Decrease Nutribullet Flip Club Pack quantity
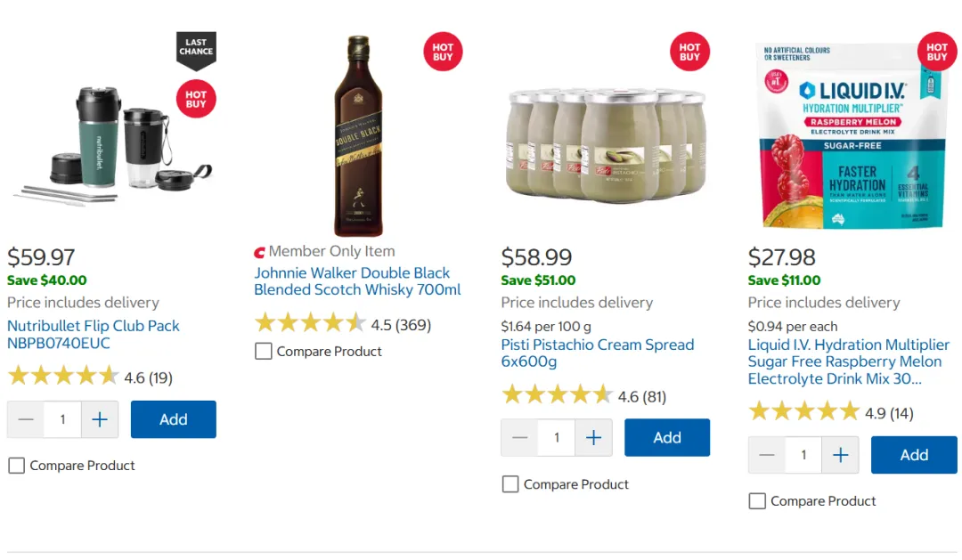 [26, 419]
